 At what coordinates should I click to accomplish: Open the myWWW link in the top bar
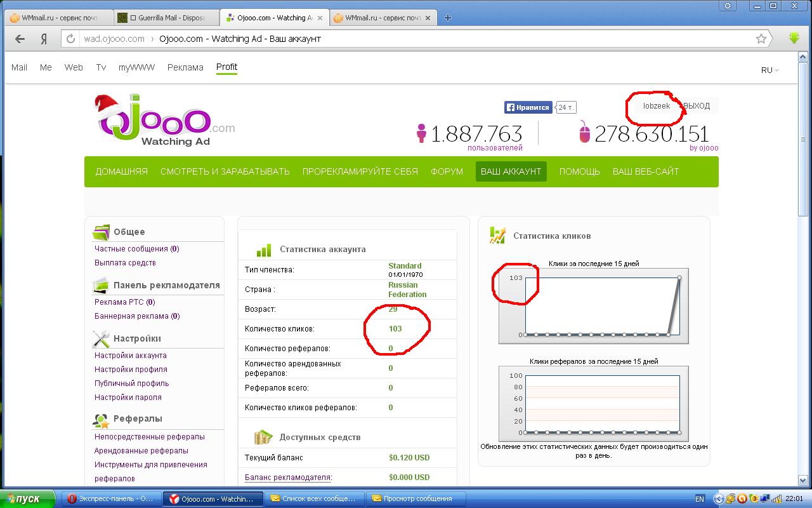136,67
